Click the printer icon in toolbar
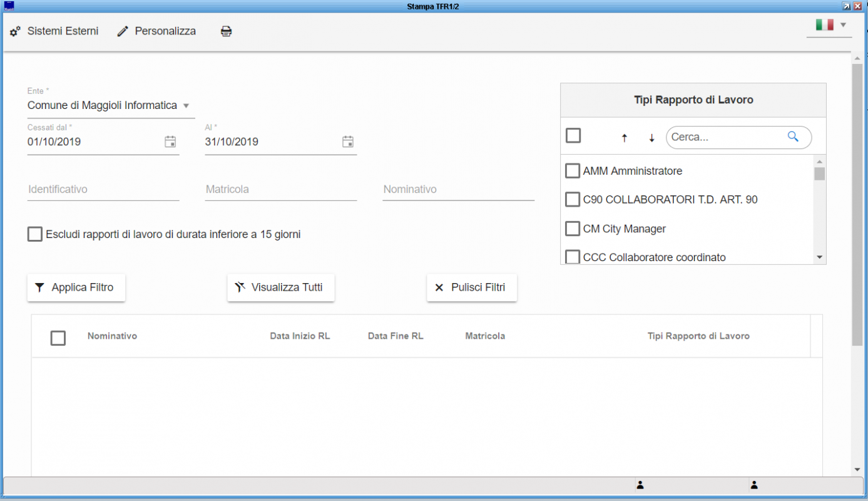 (227, 31)
